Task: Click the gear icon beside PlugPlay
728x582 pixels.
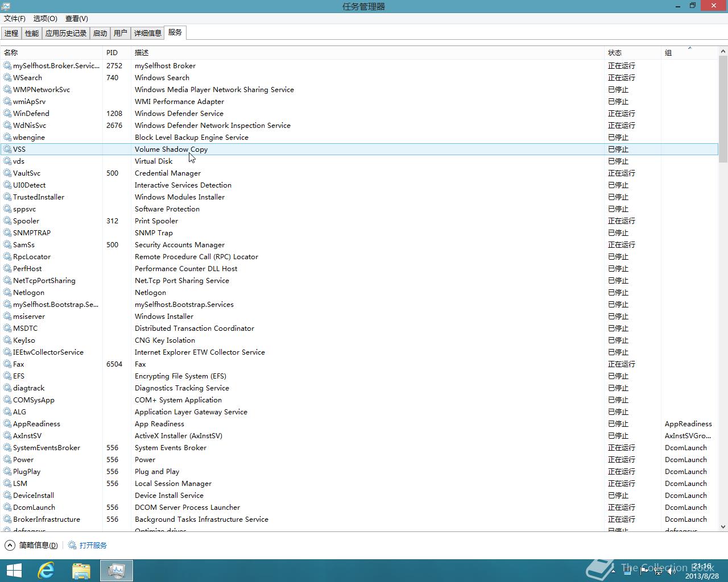Action: click(7, 472)
